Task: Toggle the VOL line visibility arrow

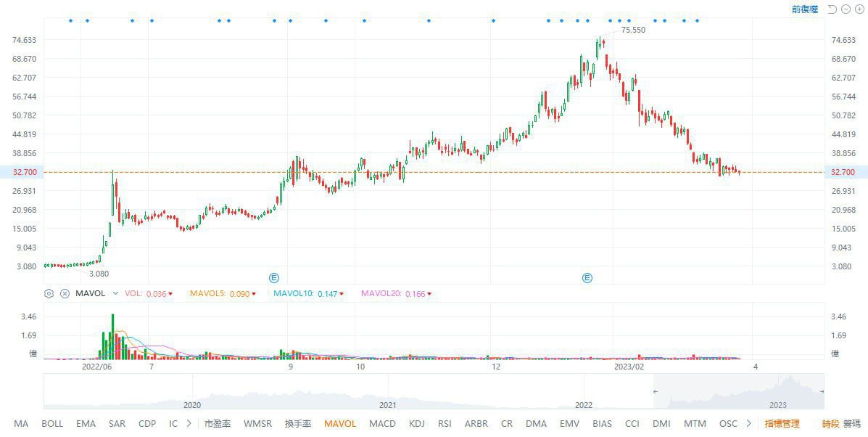Action: click(170, 294)
